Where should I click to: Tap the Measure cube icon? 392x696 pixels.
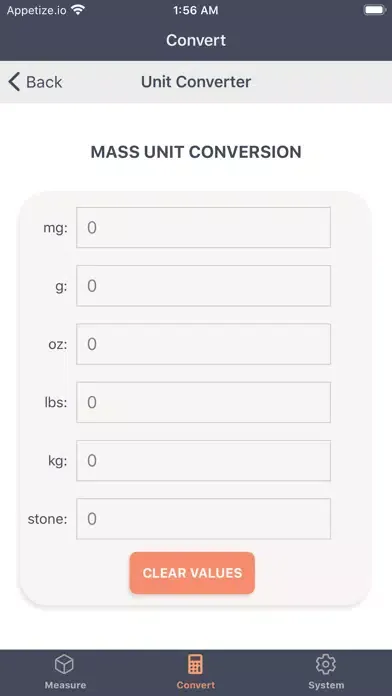[64, 664]
